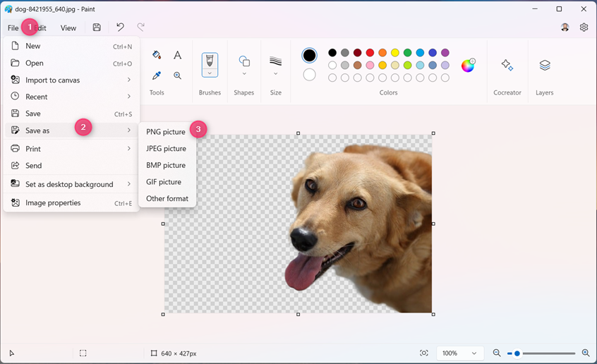Open the Cocreator feature
The height and width of the screenshot is (364, 597).
507,66
